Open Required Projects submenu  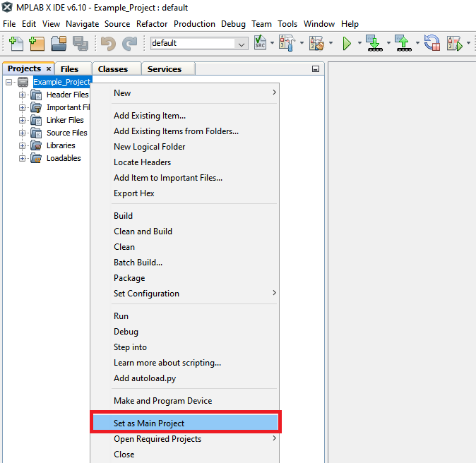(x=185, y=439)
